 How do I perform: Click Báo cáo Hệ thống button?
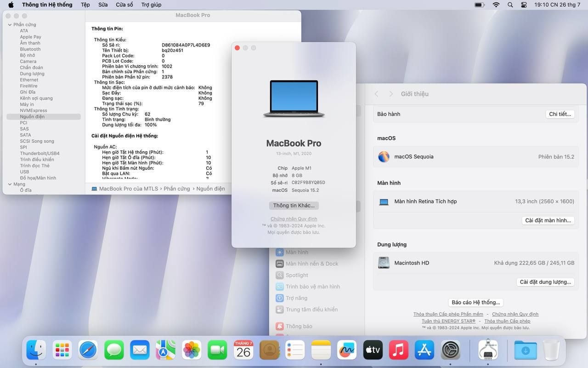tap(476, 302)
